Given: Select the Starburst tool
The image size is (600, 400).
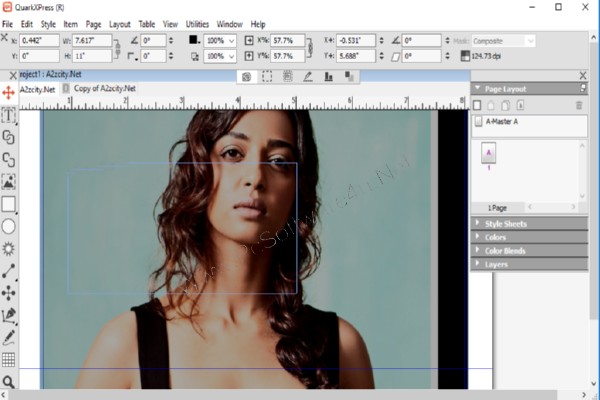Looking at the screenshot, I should click(8, 249).
